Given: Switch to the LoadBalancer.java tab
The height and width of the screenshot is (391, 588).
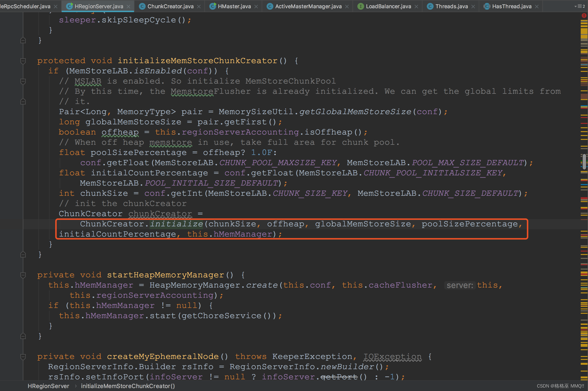Looking at the screenshot, I should pos(388,6).
